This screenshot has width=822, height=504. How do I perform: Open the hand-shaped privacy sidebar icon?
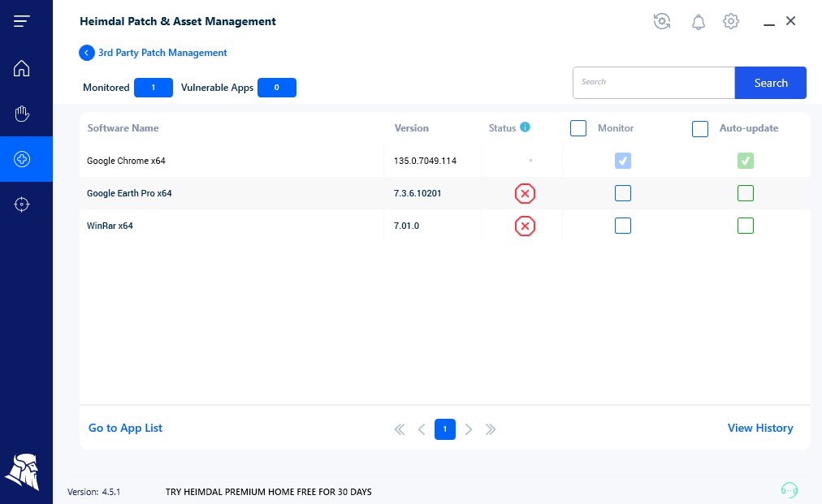click(x=22, y=114)
